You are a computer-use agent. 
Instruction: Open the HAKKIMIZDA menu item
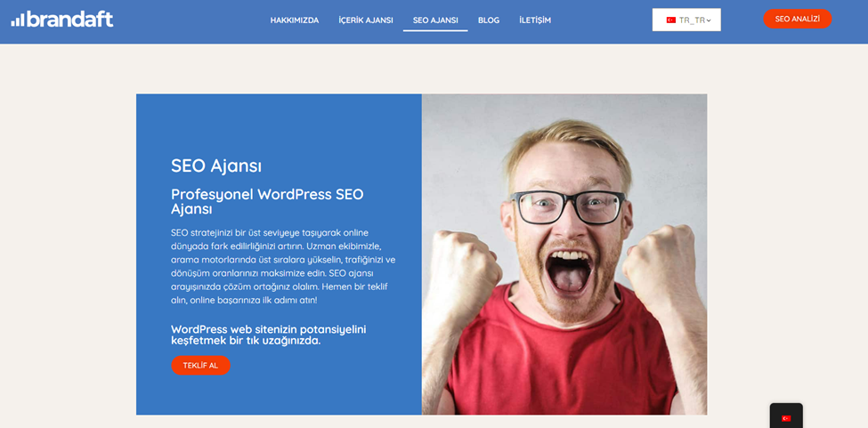pyautogui.click(x=295, y=20)
